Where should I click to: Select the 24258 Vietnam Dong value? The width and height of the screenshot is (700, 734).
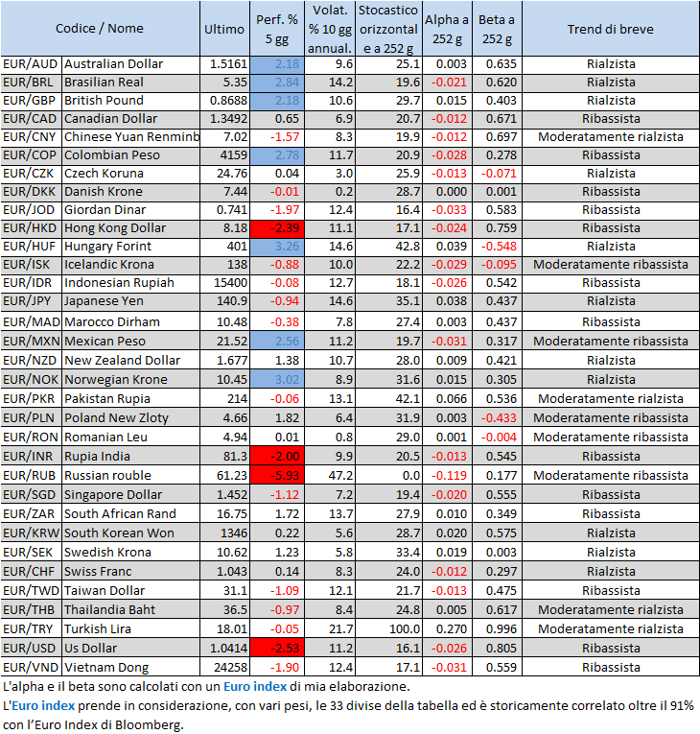pos(224,668)
